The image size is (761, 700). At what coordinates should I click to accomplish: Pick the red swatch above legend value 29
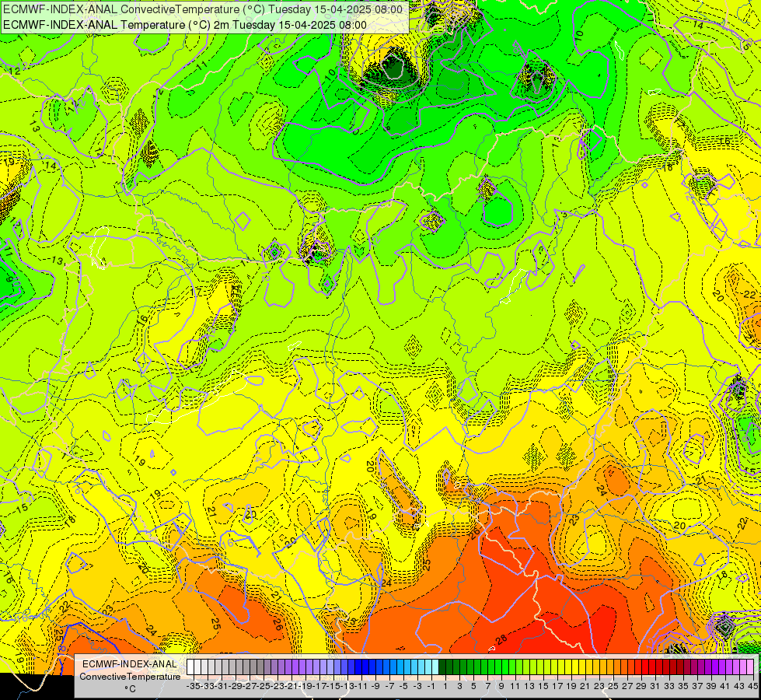(x=645, y=667)
